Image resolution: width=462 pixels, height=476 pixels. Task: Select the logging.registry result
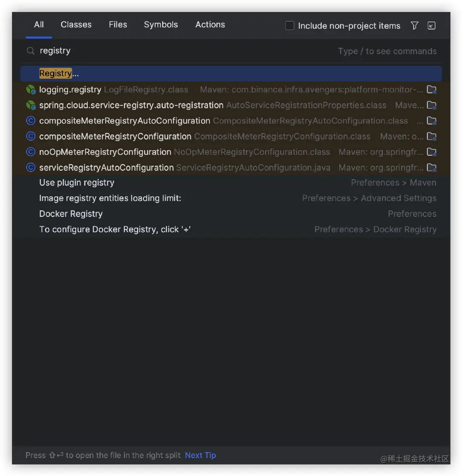point(231,89)
